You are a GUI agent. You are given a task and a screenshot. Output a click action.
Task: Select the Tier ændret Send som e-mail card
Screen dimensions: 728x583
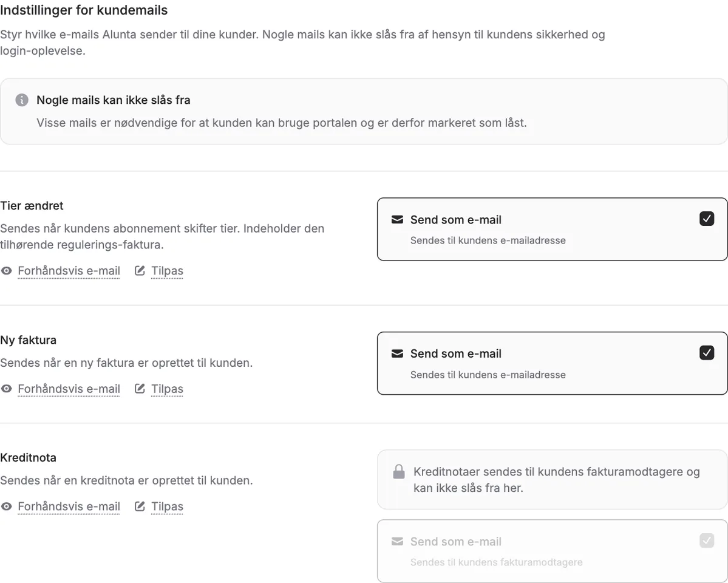552,229
